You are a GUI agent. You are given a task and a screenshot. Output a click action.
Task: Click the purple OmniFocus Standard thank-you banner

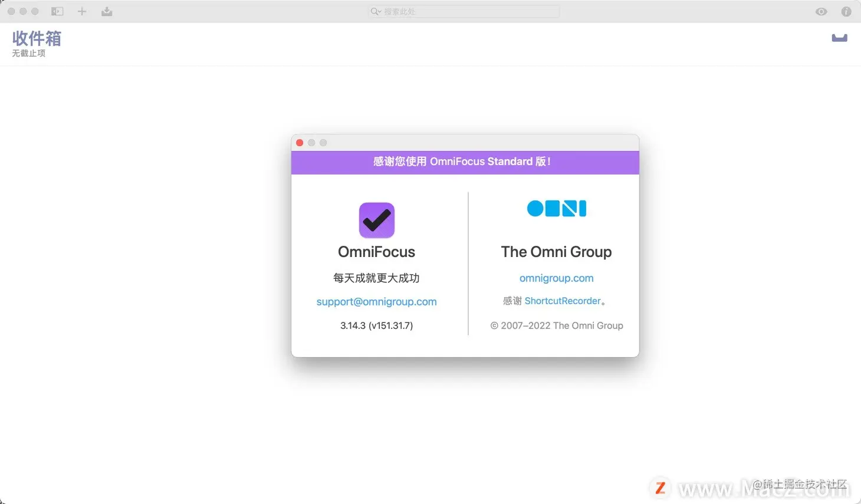[465, 162]
